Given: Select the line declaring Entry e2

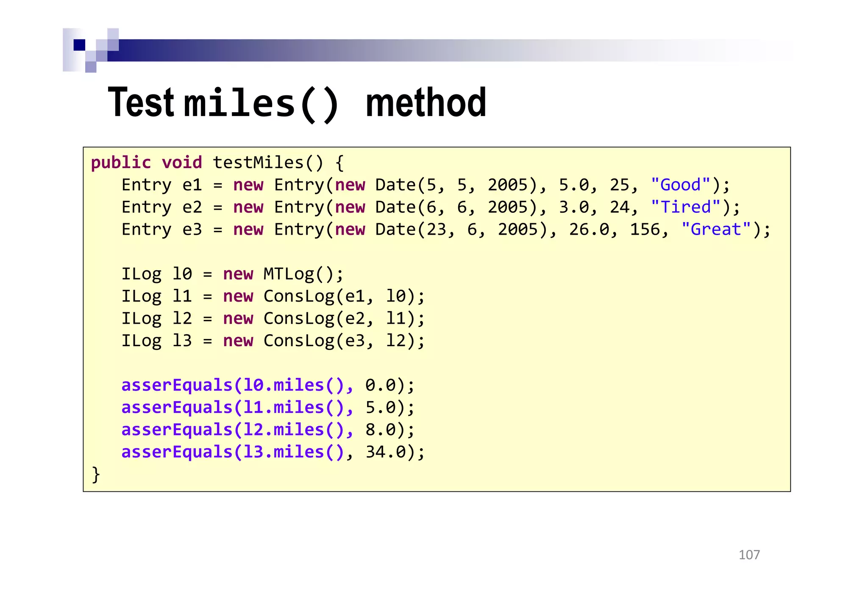Looking at the screenshot, I should point(431,207).
